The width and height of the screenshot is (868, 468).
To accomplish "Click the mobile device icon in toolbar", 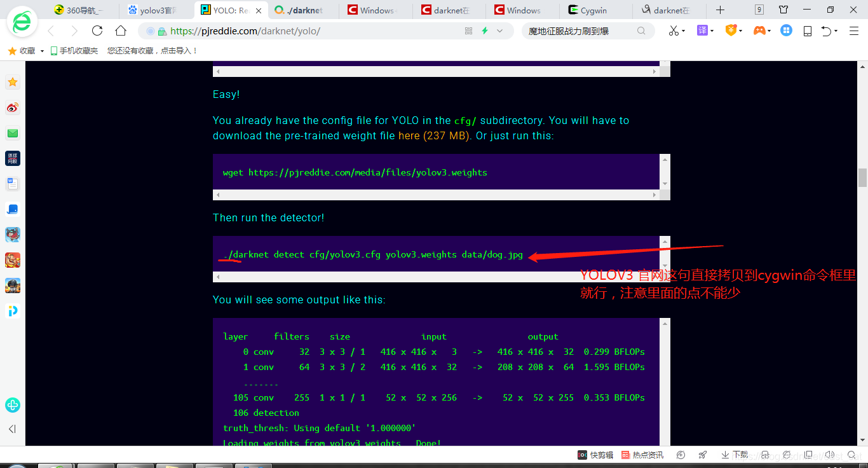I will pyautogui.click(x=808, y=31).
